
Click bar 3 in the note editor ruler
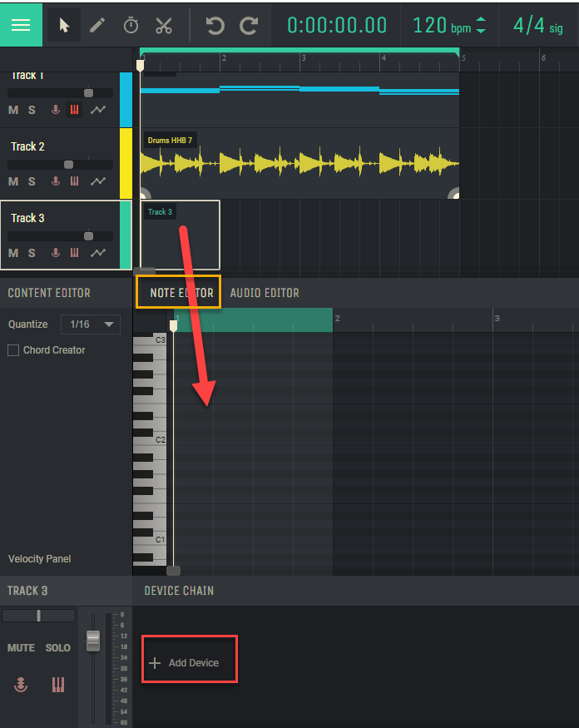point(497,319)
